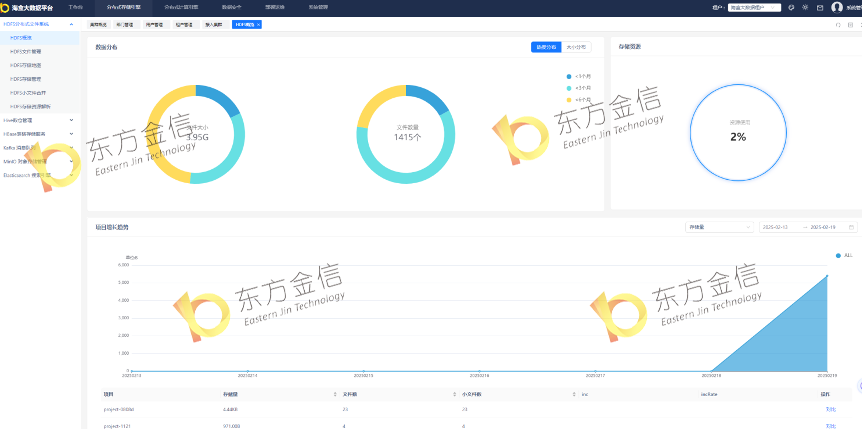Image resolution: width=862 pixels, height=429 pixels.
Task: Sort the 小文件数 column
Action: point(574,394)
